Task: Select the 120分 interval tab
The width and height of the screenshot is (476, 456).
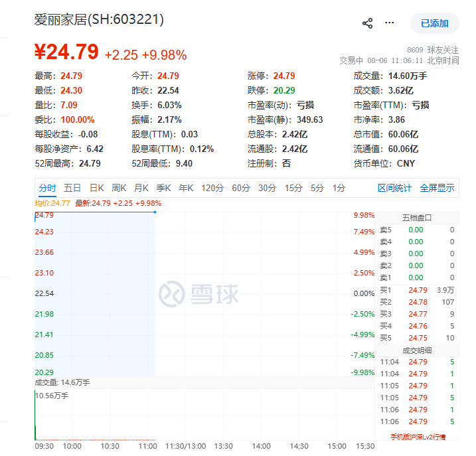Action: click(x=212, y=189)
